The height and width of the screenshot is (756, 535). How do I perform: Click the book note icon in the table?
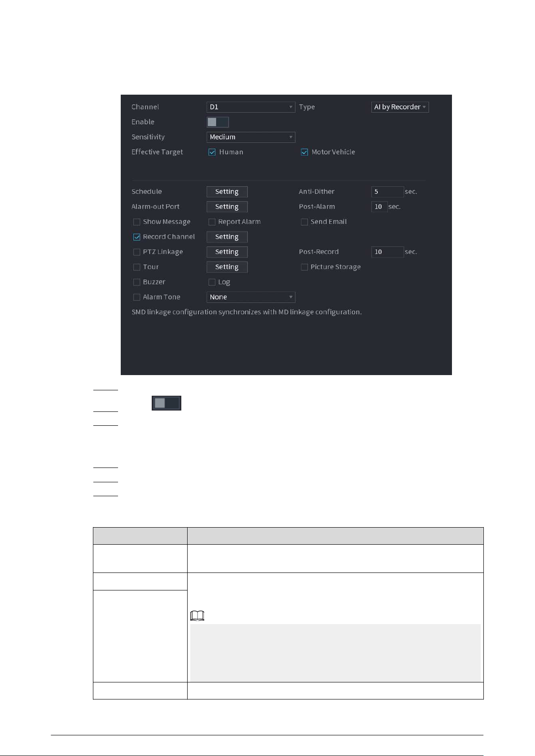197,616
